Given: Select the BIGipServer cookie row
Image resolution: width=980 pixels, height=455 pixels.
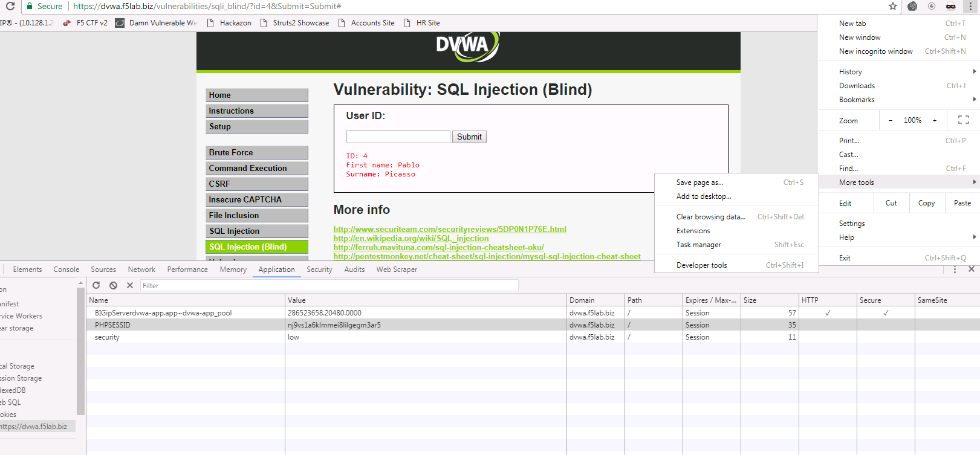Looking at the screenshot, I should (x=533, y=313).
